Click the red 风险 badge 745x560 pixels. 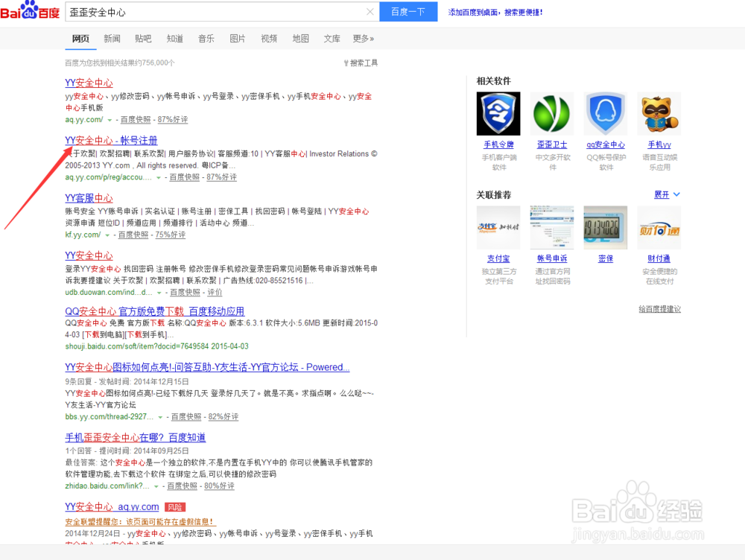pyautogui.click(x=175, y=507)
